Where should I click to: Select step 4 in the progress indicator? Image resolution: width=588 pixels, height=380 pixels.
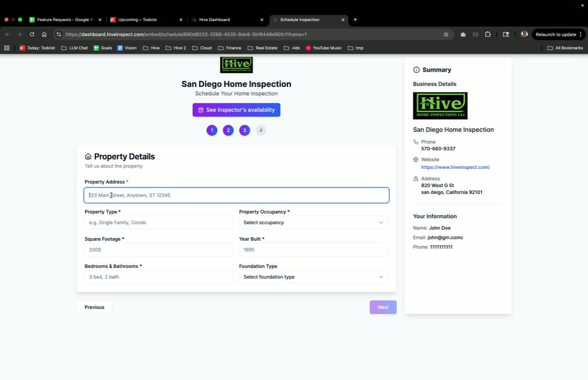tap(261, 130)
